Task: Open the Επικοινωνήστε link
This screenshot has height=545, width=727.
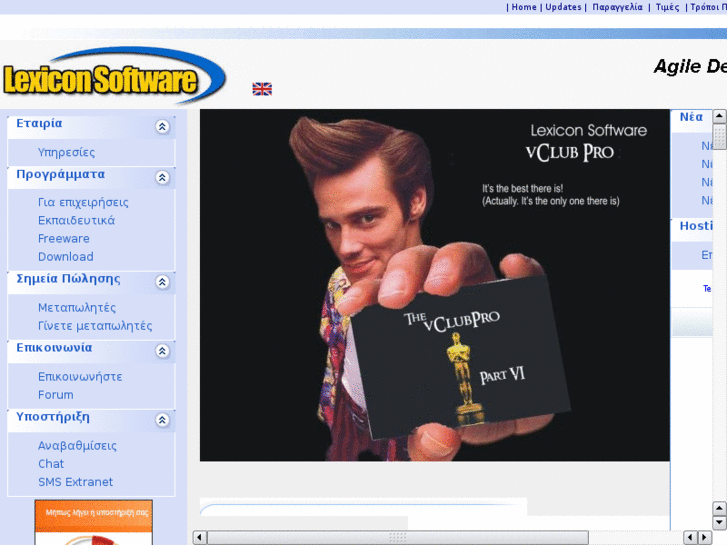Action: click(x=80, y=377)
